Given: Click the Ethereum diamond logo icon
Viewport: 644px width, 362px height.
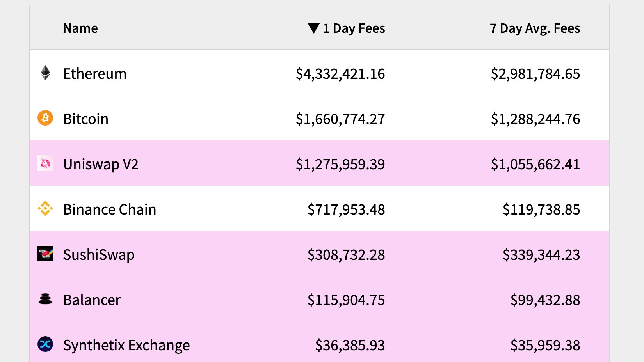Looking at the screenshot, I should (45, 73).
